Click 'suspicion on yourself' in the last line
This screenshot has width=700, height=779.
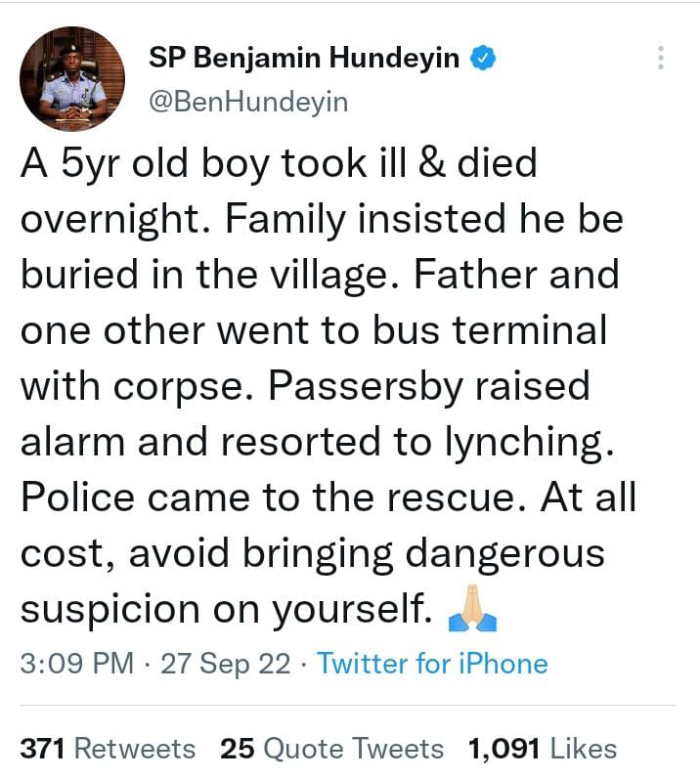226,611
